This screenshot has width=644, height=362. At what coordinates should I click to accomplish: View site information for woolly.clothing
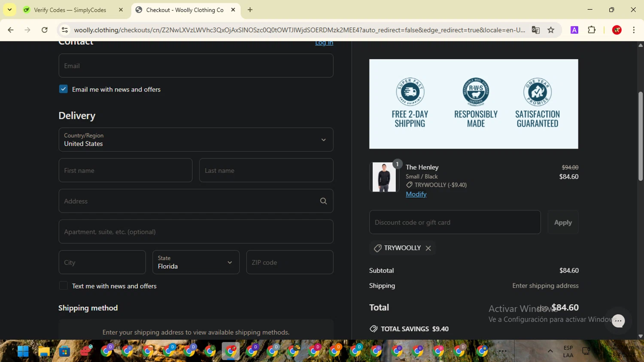coord(65,30)
